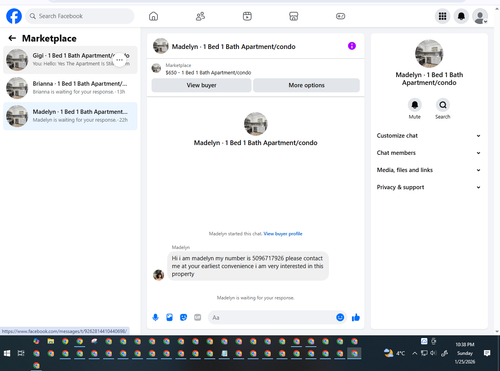
Task: Click the large listing photo in right panel
Action: pyautogui.click(x=429, y=54)
